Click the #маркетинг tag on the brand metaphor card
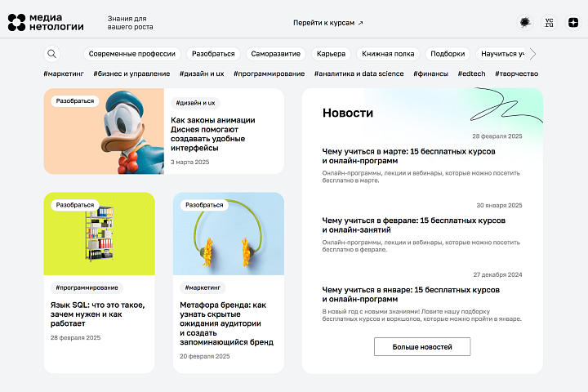588x392 pixels. point(203,287)
